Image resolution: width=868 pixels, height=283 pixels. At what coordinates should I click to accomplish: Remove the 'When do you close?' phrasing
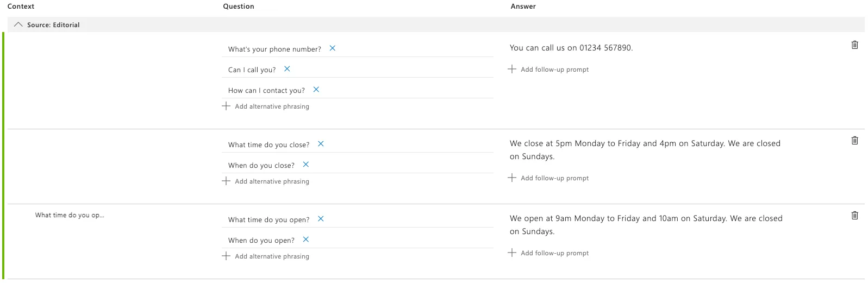coord(306,165)
